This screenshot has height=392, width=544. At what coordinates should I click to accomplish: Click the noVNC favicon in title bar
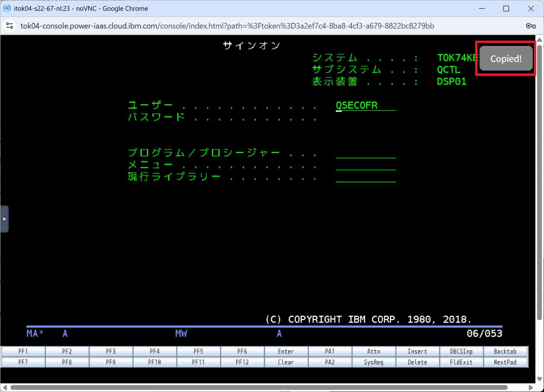point(7,8)
